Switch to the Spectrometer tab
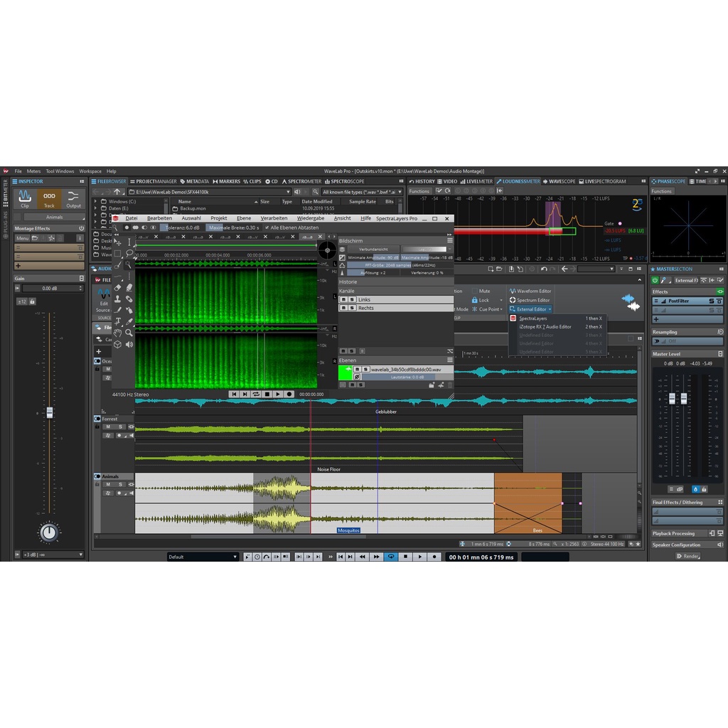Image resolution: width=728 pixels, height=728 pixels. click(301, 181)
